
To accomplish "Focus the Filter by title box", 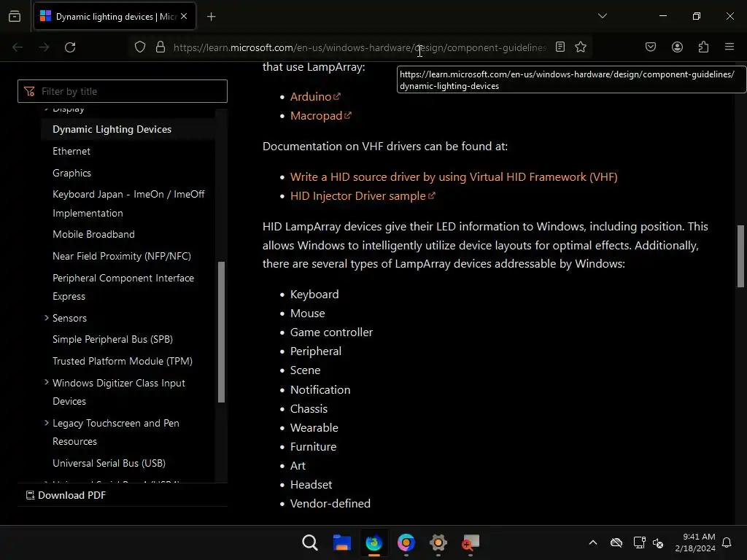I will coord(123,91).
